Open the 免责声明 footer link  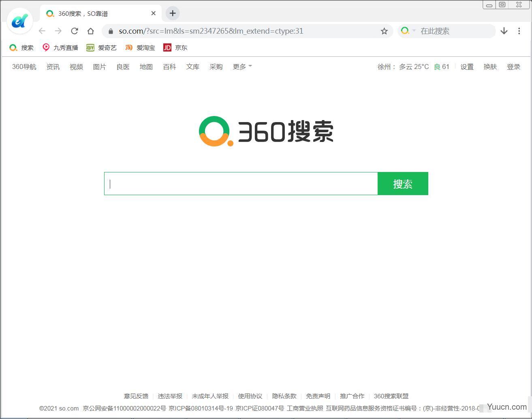[318, 396]
